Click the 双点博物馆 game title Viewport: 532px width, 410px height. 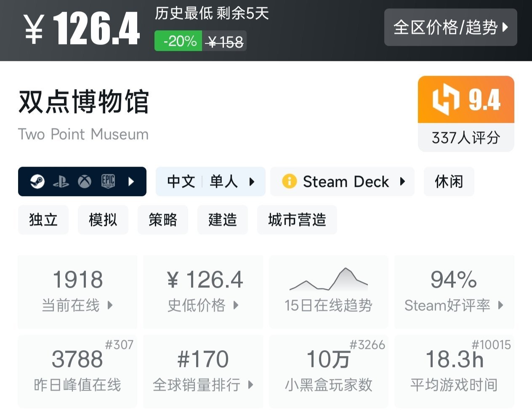(x=84, y=102)
